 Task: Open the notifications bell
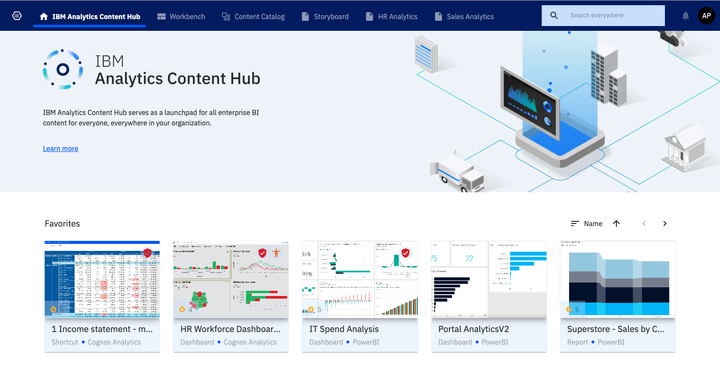(686, 16)
